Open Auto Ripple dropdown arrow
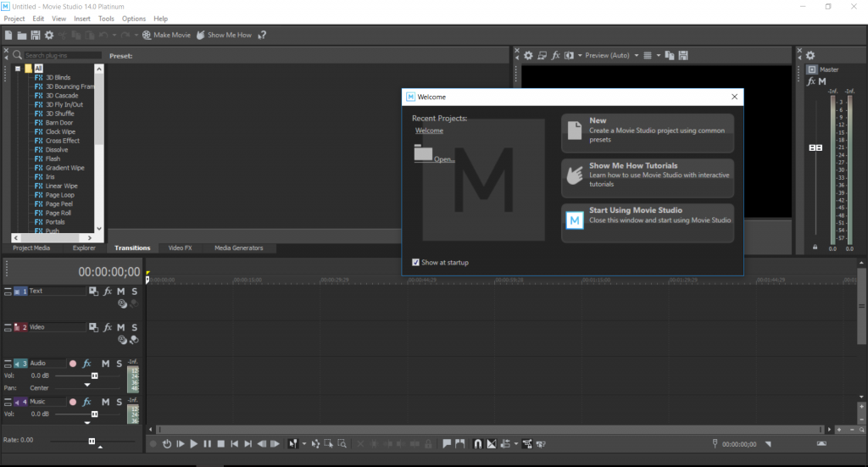868x467 pixels. 516,444
